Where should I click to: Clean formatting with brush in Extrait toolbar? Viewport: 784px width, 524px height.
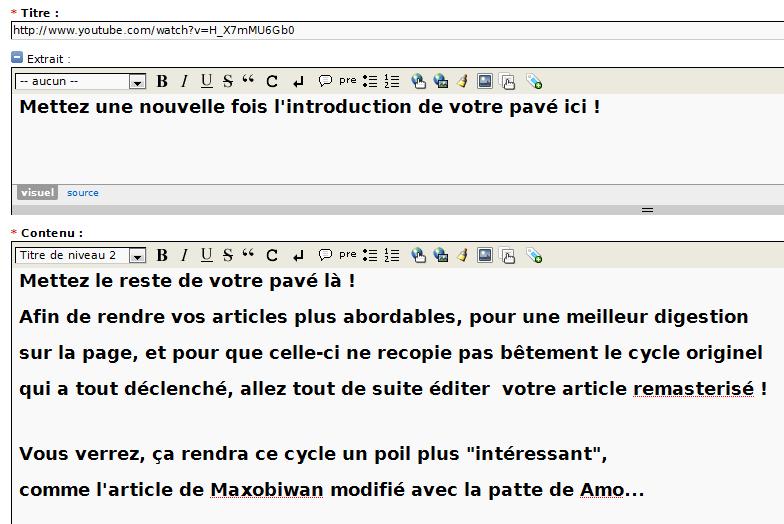pos(462,81)
